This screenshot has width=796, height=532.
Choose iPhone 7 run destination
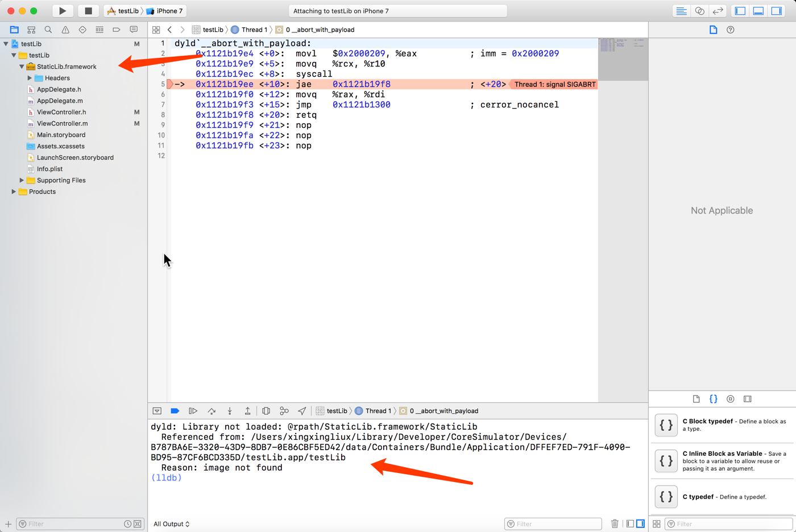point(165,11)
